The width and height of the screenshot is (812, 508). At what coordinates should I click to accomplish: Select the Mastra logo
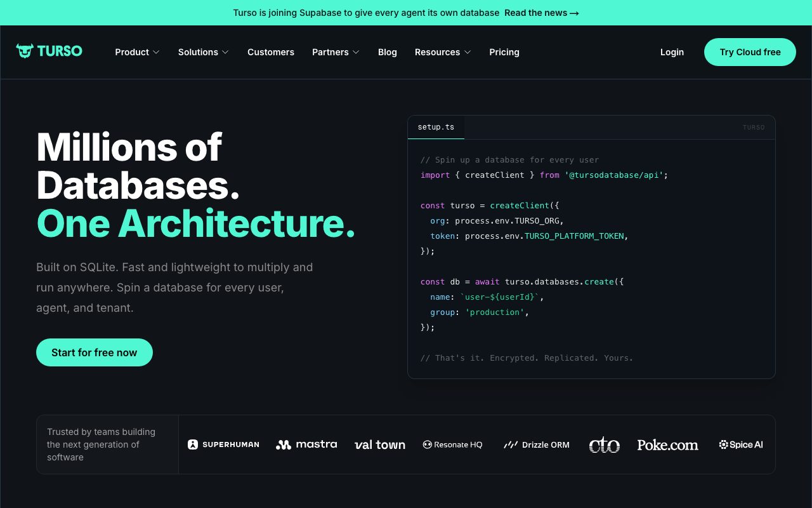[306, 444]
